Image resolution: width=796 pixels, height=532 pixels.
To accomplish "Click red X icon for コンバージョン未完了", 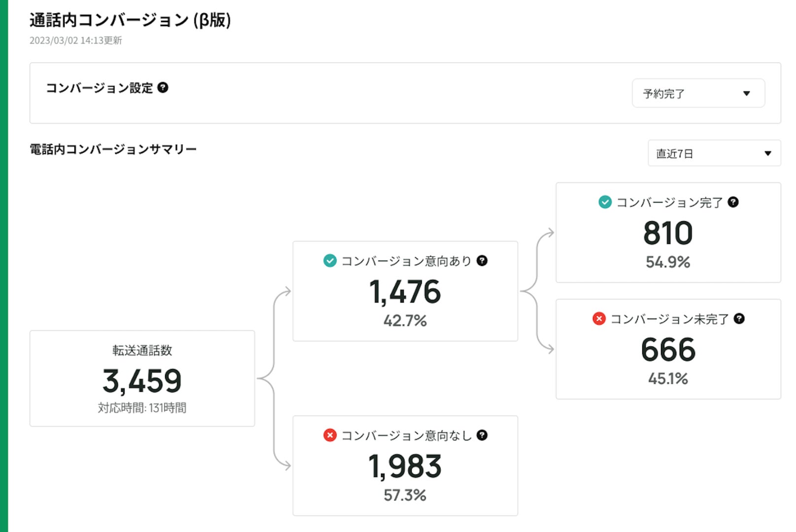I will [x=599, y=319].
